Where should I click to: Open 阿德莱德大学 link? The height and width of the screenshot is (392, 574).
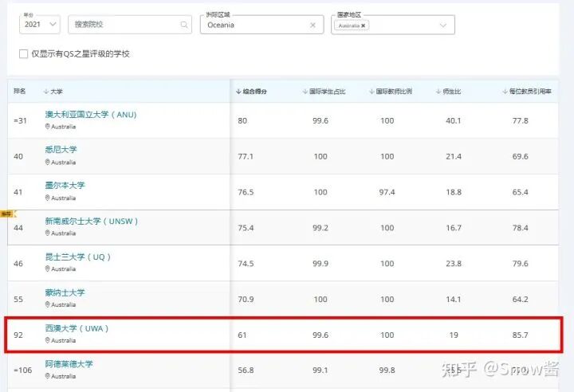pyautogui.click(x=69, y=364)
